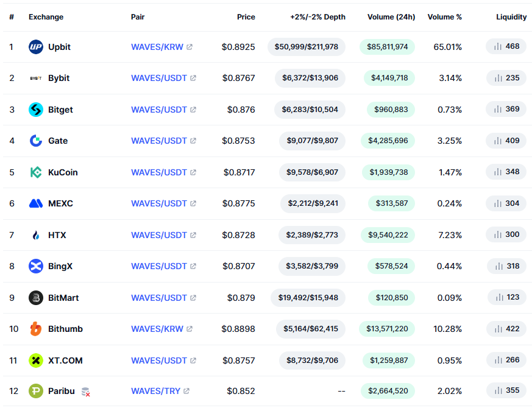Click external link icon in MEXC row
532x408 pixels.
193,203
